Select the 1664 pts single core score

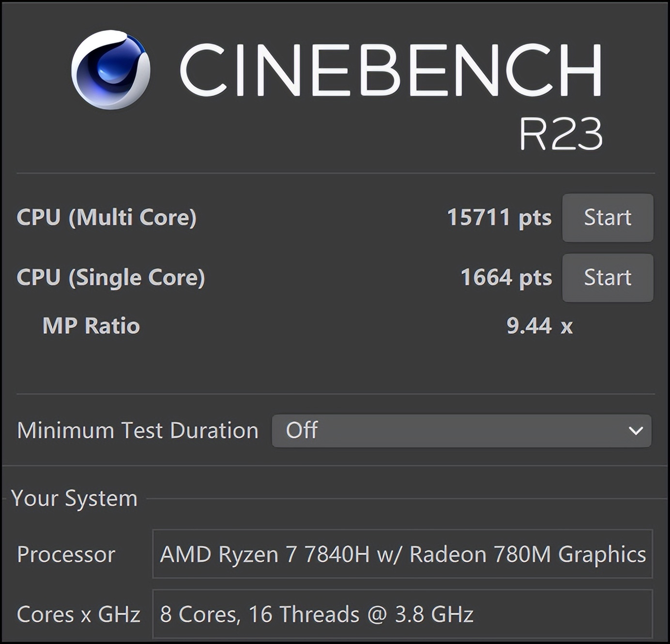pyautogui.click(x=506, y=277)
